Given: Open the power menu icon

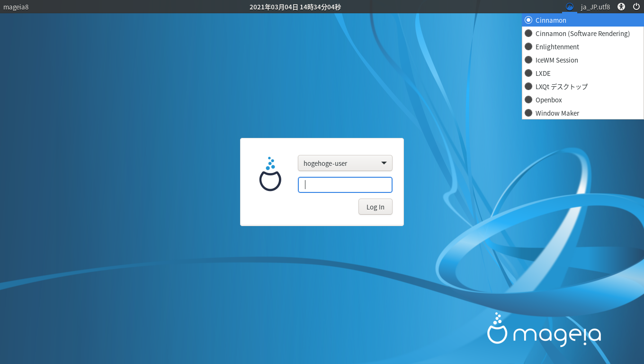Looking at the screenshot, I should (636, 7).
